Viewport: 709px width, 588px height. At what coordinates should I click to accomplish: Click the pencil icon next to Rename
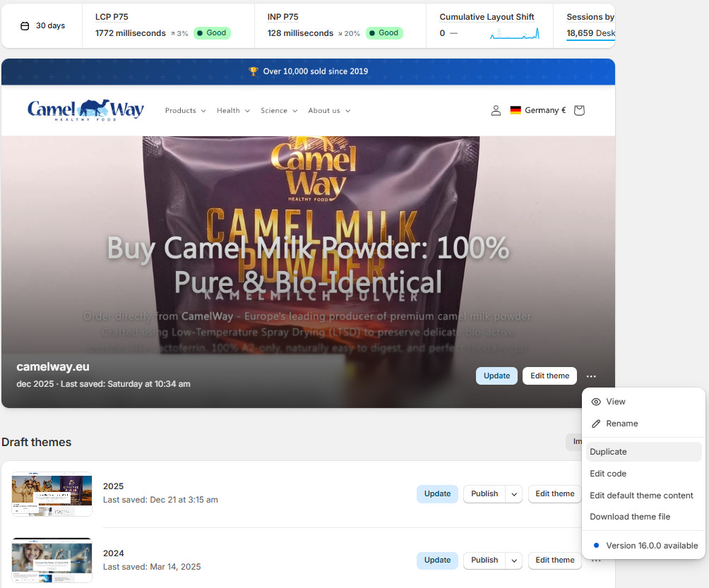(x=596, y=424)
